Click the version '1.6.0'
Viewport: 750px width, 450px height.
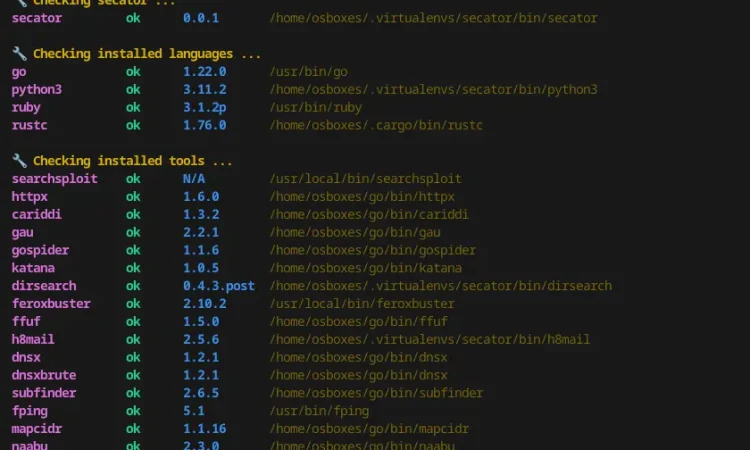point(201,197)
